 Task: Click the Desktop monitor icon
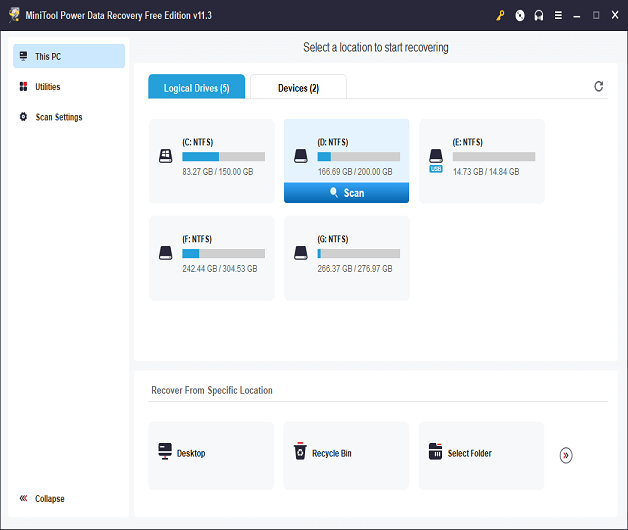pos(165,451)
